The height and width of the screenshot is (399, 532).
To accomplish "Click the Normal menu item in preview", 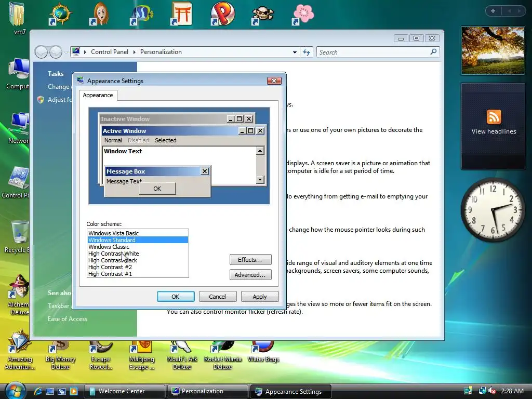I will (113, 140).
